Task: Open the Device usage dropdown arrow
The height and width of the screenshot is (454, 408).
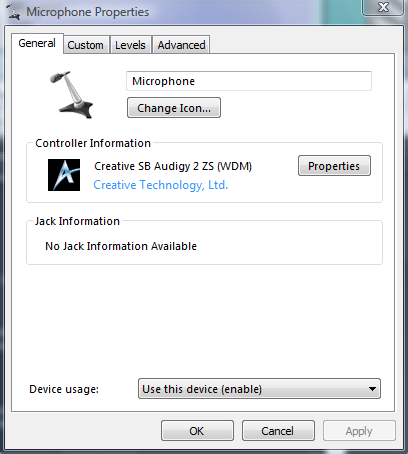Action: [x=372, y=389]
